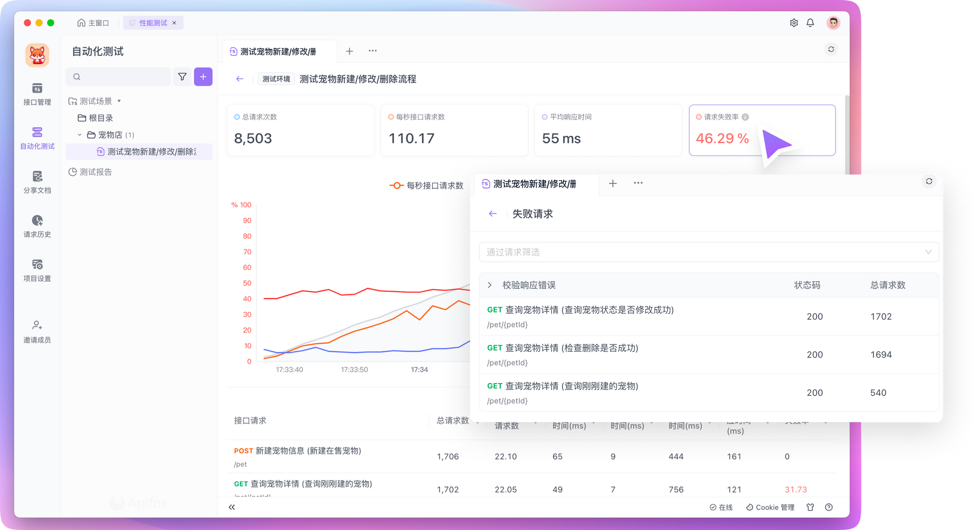Switch to the 主窗口 tab
The image size is (980, 530).
pos(93,23)
